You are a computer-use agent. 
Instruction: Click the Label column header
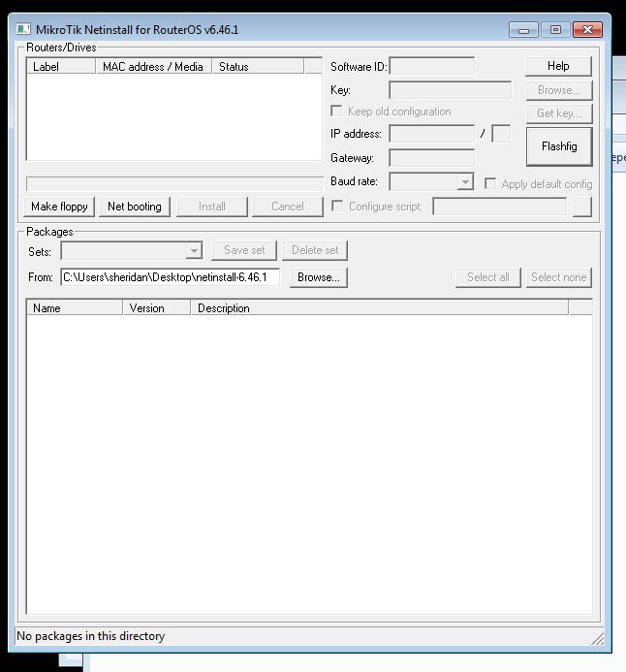click(x=61, y=67)
